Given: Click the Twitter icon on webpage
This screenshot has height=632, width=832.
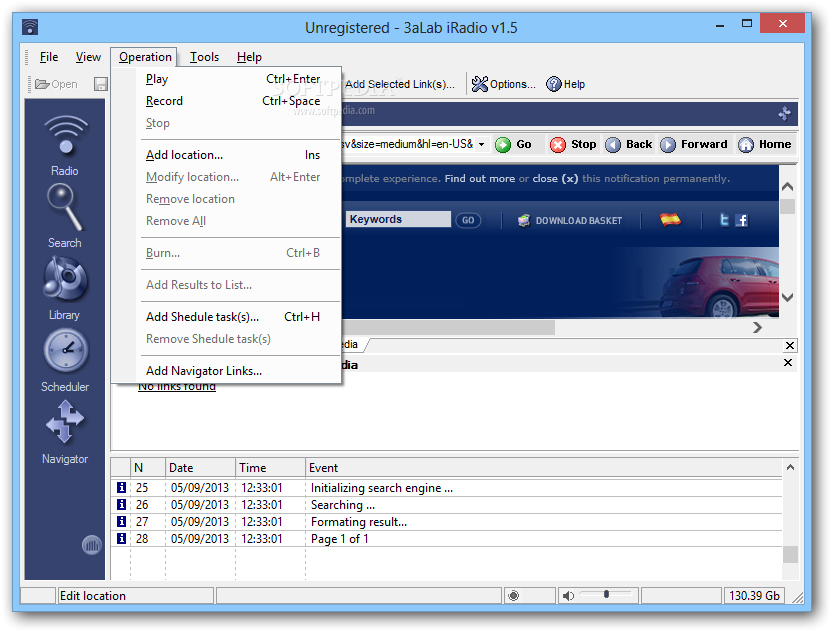Looking at the screenshot, I should click(x=724, y=220).
